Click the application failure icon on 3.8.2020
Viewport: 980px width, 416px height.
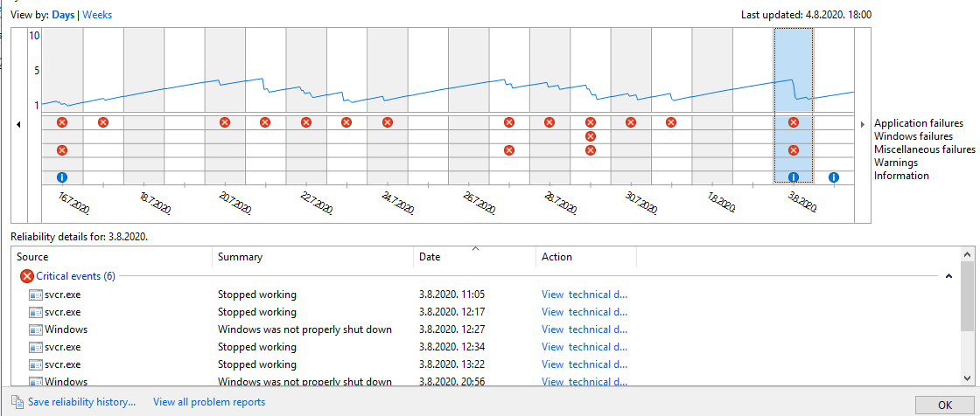pos(794,123)
